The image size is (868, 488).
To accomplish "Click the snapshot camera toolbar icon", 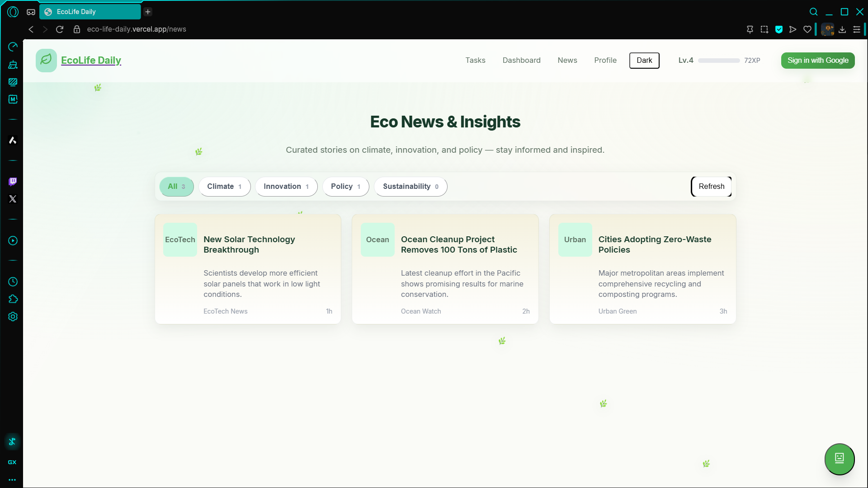I will (764, 29).
